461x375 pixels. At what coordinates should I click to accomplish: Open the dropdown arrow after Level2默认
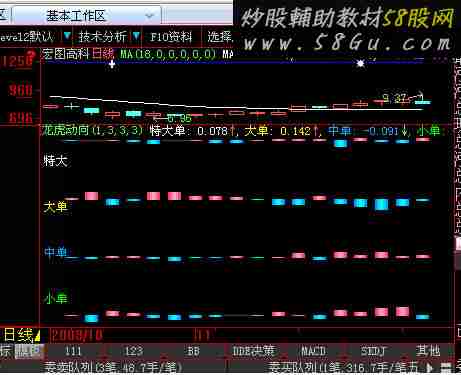pos(67,36)
